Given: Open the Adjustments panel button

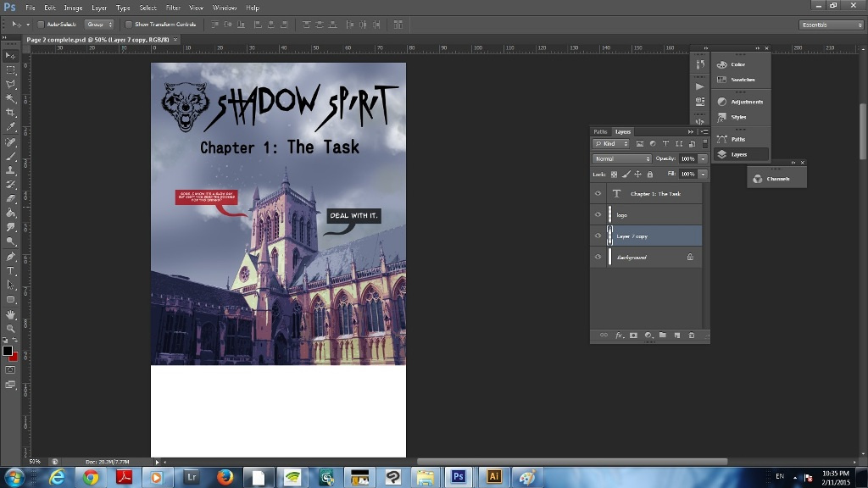Looking at the screenshot, I should (739, 102).
